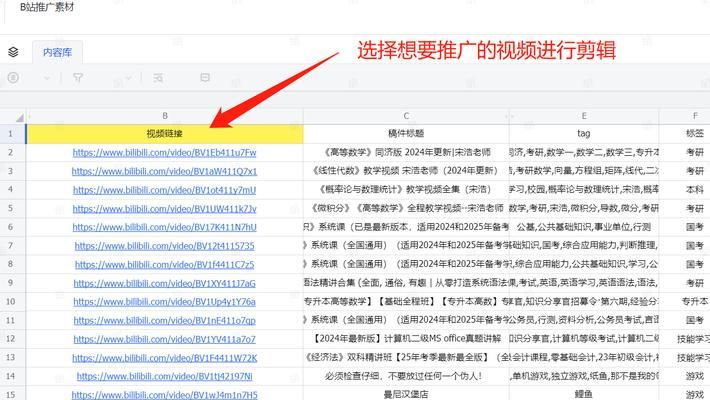The width and height of the screenshot is (710, 400).
Task: Open the bilibili link in row 15
Action: click(x=164, y=395)
